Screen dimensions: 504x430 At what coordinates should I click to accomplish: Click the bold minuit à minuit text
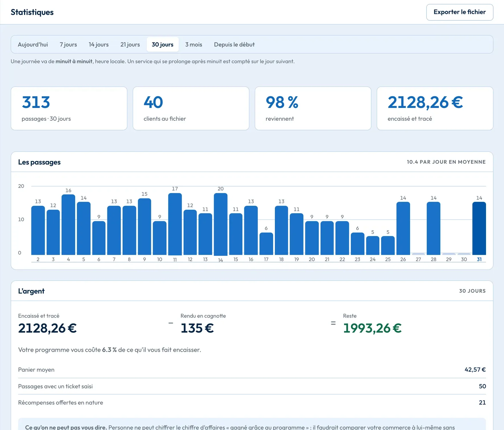pos(74,61)
